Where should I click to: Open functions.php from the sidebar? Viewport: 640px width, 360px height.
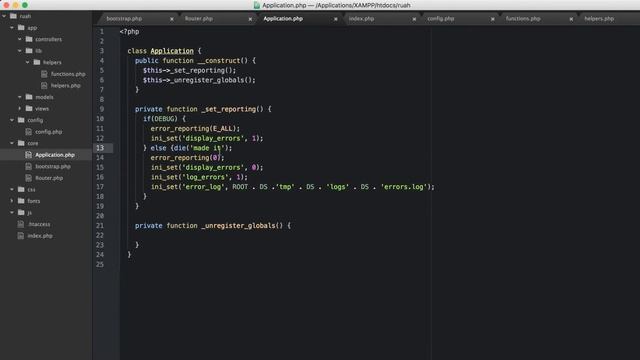pyautogui.click(x=68, y=74)
